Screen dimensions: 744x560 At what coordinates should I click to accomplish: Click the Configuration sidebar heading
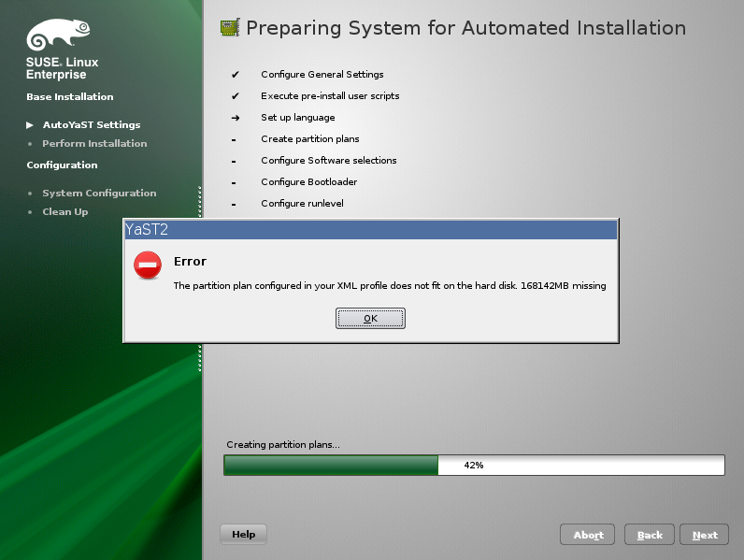(63, 165)
